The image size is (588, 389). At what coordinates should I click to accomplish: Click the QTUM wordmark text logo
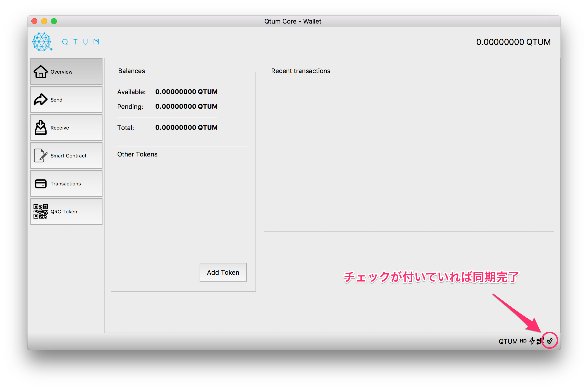click(81, 42)
